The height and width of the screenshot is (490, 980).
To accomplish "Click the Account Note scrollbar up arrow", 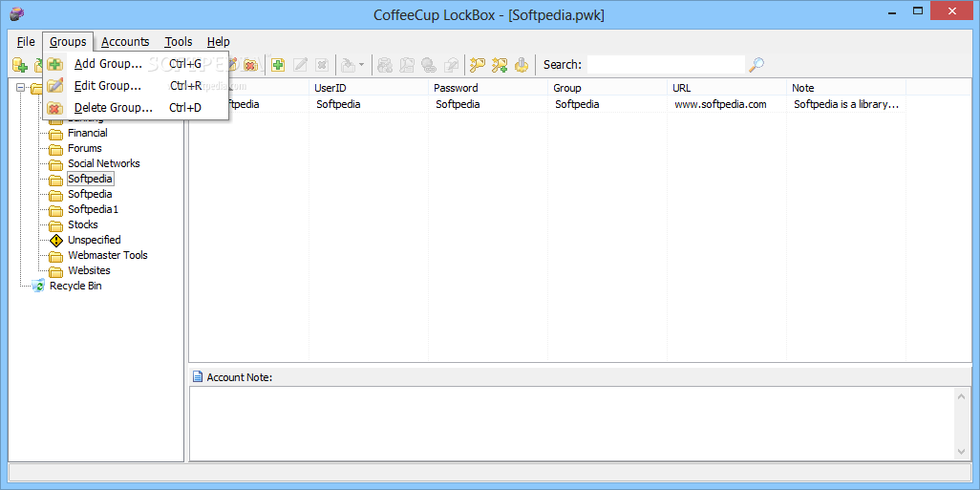I will [x=961, y=395].
